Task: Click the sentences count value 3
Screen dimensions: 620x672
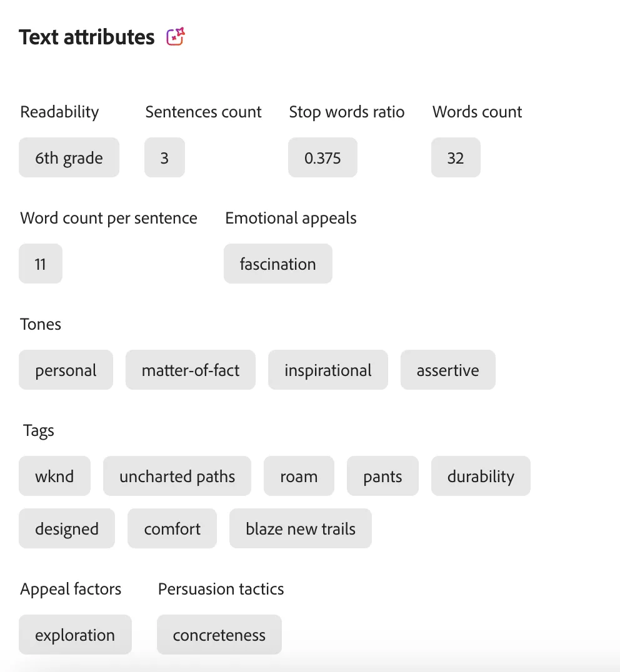Action: tap(164, 157)
